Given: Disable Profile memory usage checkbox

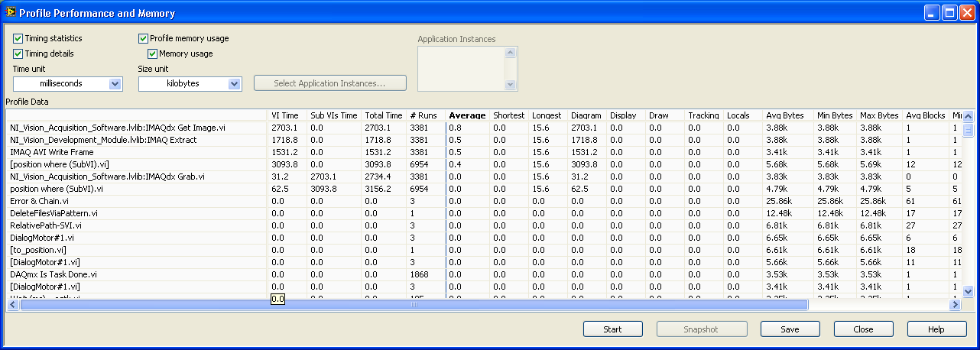Looking at the screenshot, I should click(x=144, y=38).
